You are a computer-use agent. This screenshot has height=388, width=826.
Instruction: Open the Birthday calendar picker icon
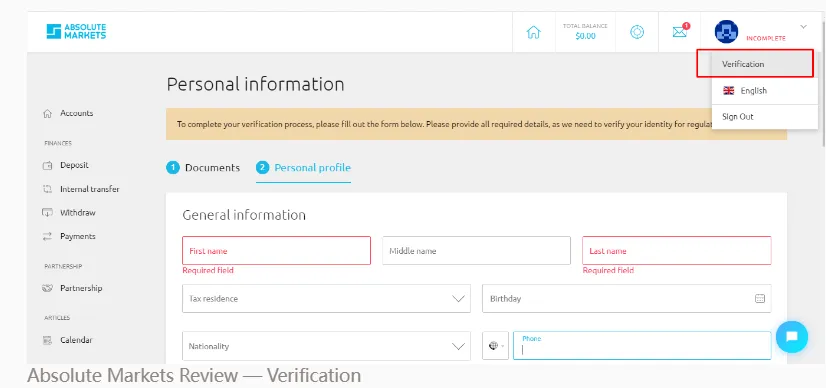click(760, 299)
